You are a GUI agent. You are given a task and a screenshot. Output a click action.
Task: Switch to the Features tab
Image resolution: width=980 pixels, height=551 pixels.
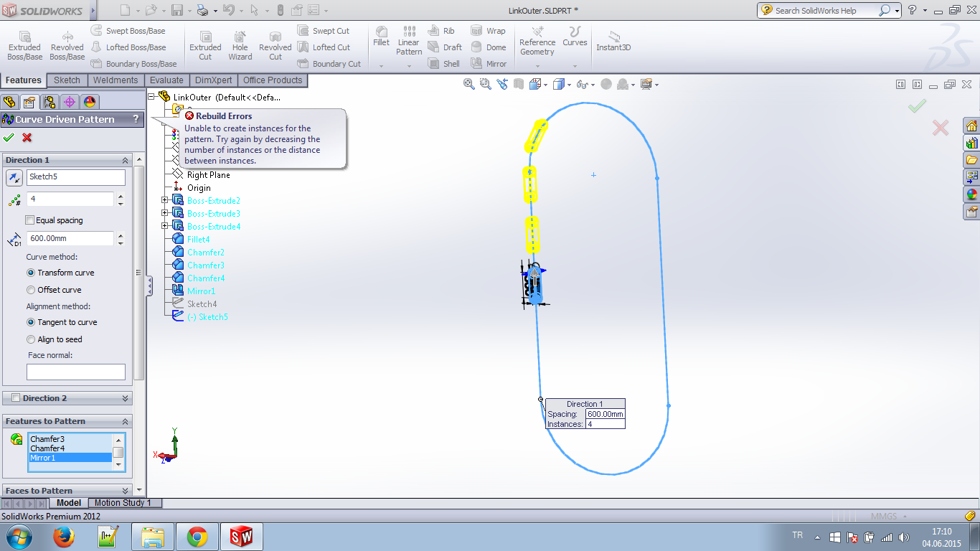pos(24,80)
